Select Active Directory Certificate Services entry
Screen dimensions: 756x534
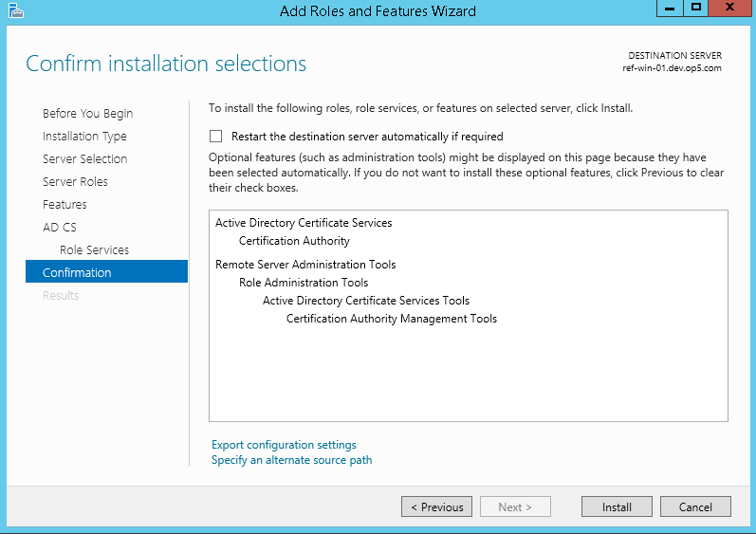304,223
